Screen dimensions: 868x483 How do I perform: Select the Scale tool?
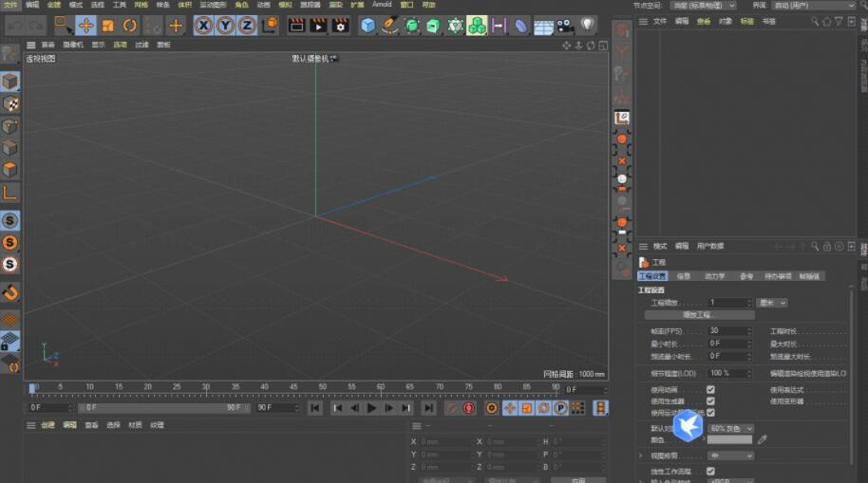[x=108, y=26]
